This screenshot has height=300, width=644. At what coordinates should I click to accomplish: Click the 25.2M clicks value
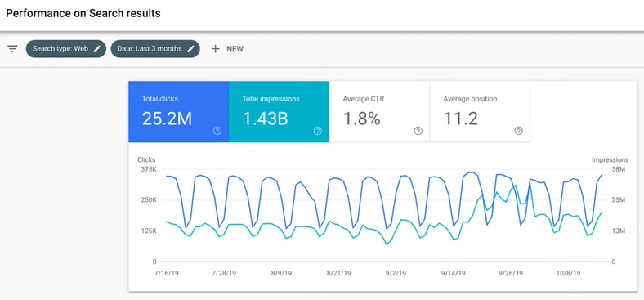tap(168, 119)
